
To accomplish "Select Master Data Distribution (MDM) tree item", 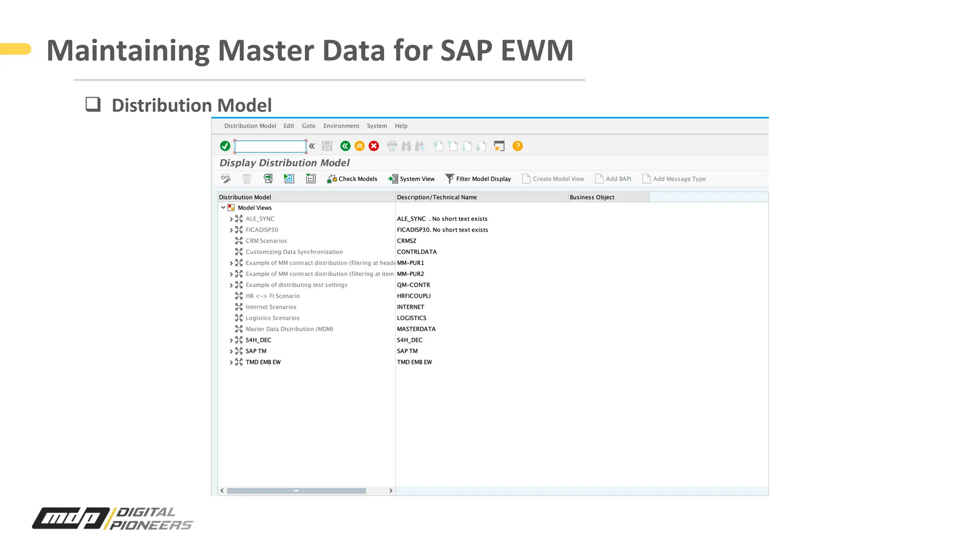I will pyautogui.click(x=289, y=329).
